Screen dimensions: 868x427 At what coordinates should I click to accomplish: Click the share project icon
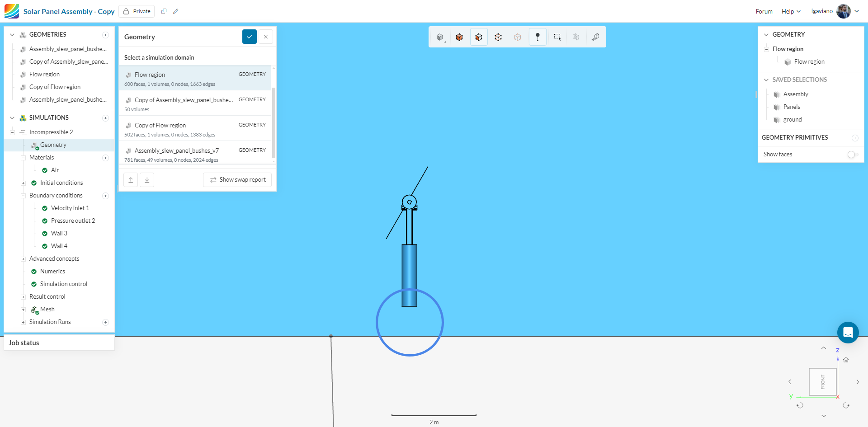(164, 11)
